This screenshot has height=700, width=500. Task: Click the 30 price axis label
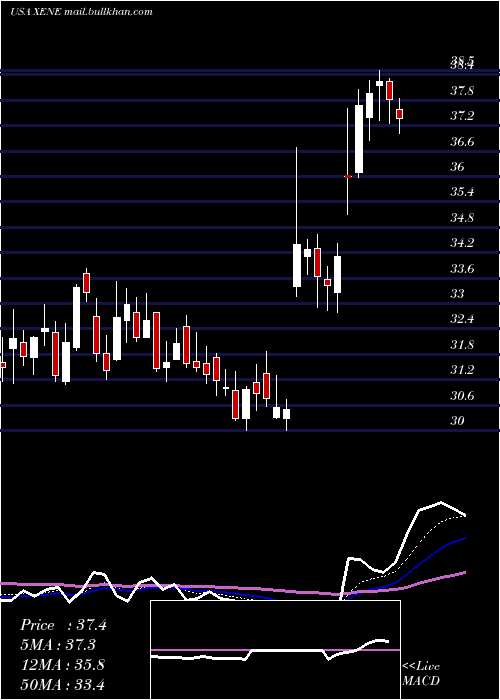(x=457, y=421)
